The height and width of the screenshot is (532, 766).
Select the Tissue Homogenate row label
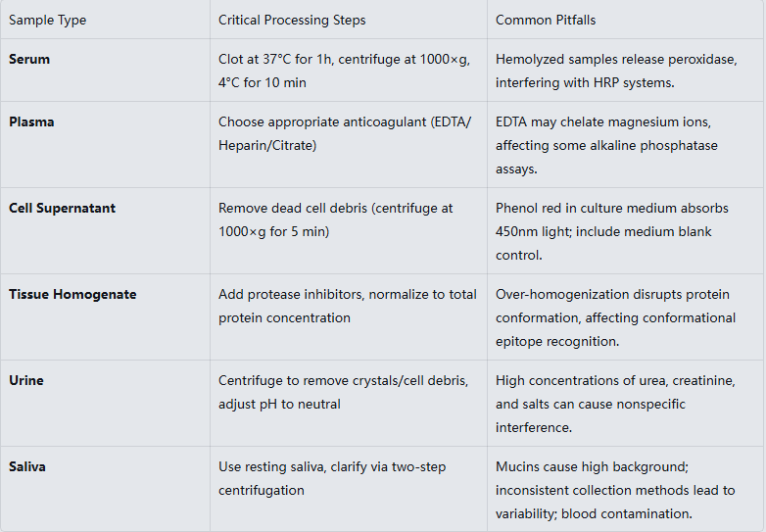(72, 294)
